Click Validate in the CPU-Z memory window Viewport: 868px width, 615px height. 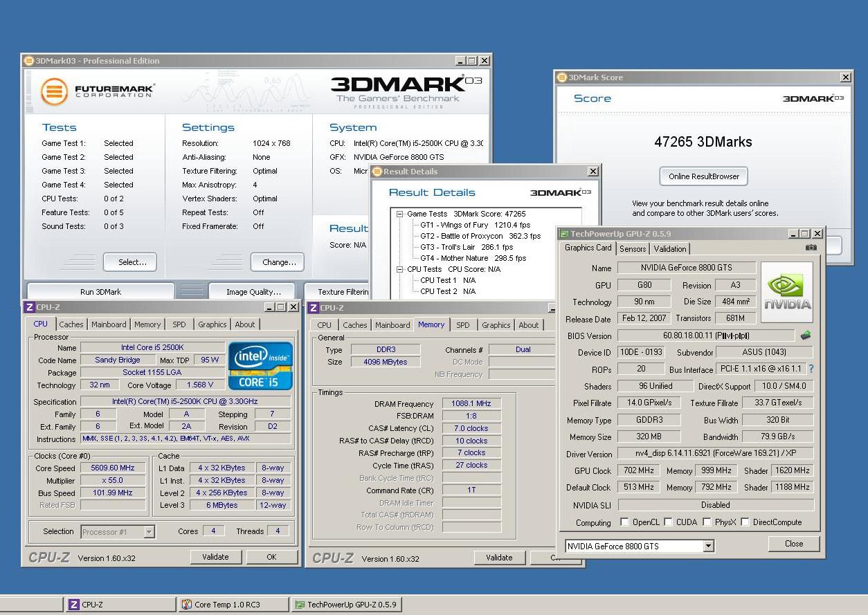(499, 558)
